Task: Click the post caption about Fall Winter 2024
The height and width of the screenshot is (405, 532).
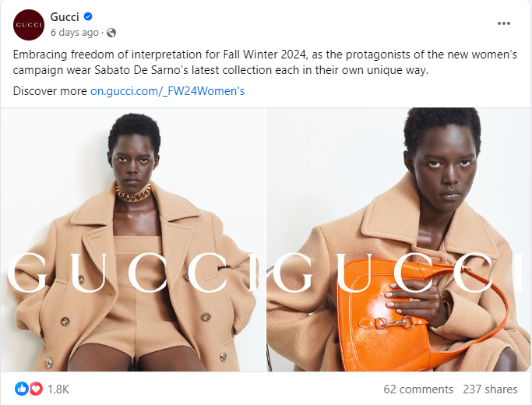Action: pyautogui.click(x=265, y=62)
